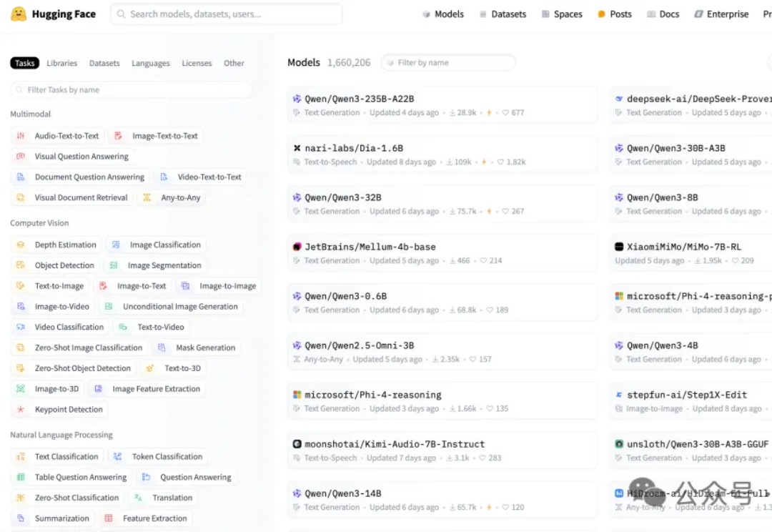
Task: Filter by Image Feature Extraction task
Action: click(x=147, y=389)
